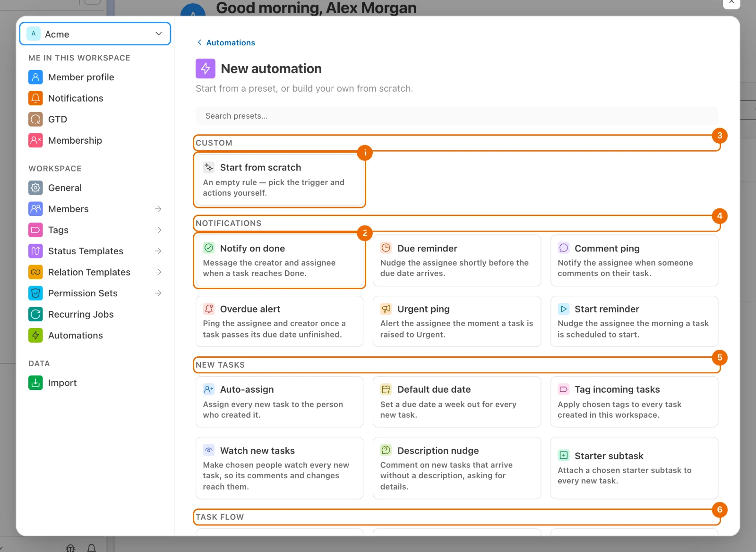Click the GTD icon in sidebar

[35, 119]
